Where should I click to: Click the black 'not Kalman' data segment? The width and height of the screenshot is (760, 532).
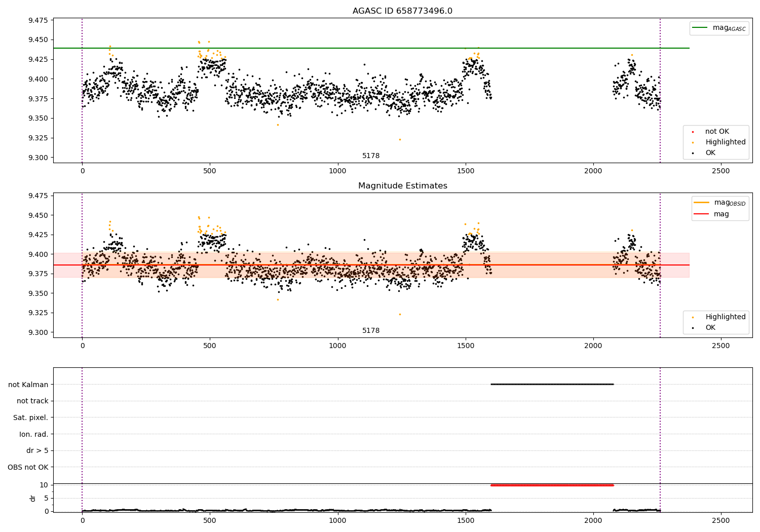coord(552,384)
